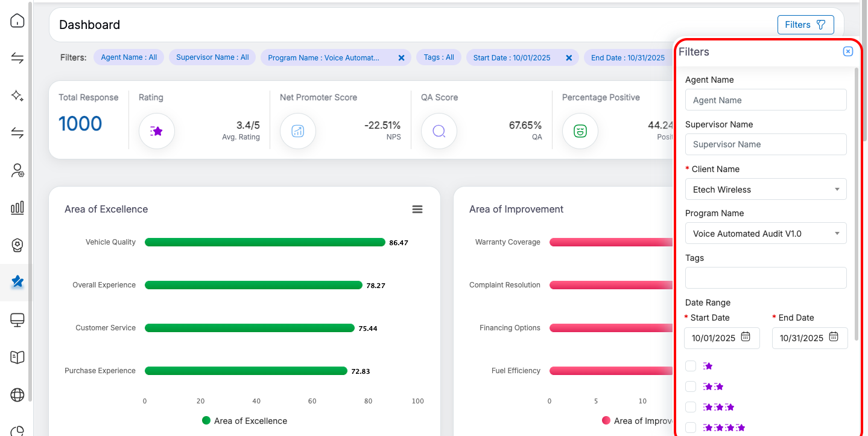This screenshot has height=436, width=868.
Task: Open the sparkle AI icon in sidebar
Action: pyautogui.click(x=17, y=95)
